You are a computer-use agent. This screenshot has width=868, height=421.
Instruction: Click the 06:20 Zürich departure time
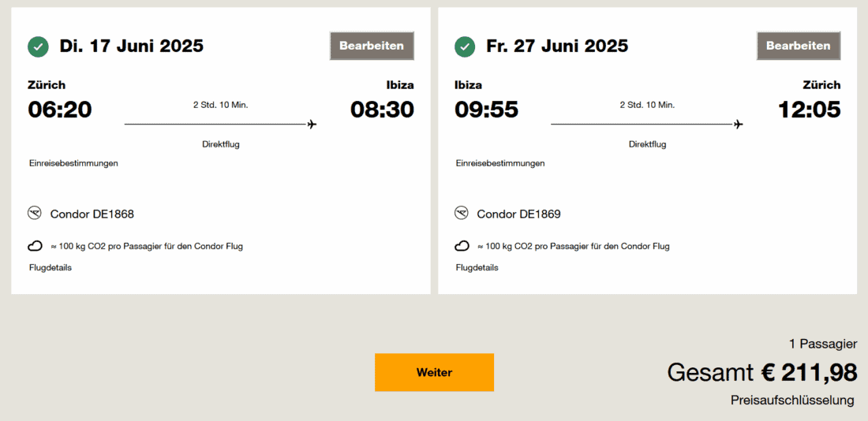pos(60,110)
